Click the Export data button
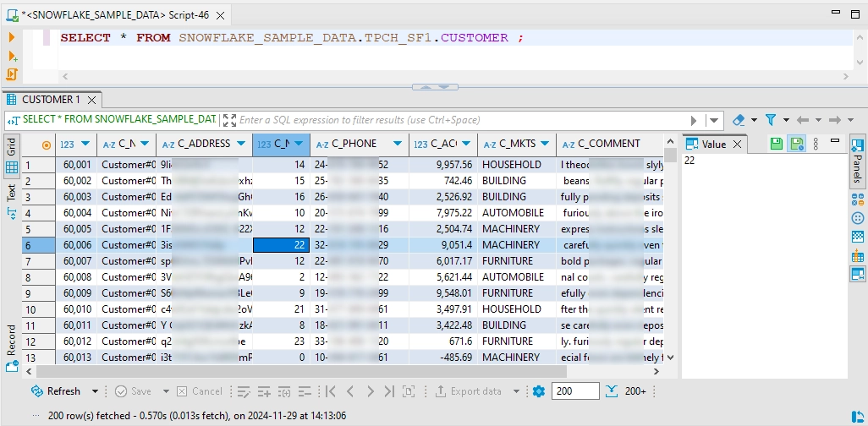The image size is (868, 426). [x=470, y=391]
